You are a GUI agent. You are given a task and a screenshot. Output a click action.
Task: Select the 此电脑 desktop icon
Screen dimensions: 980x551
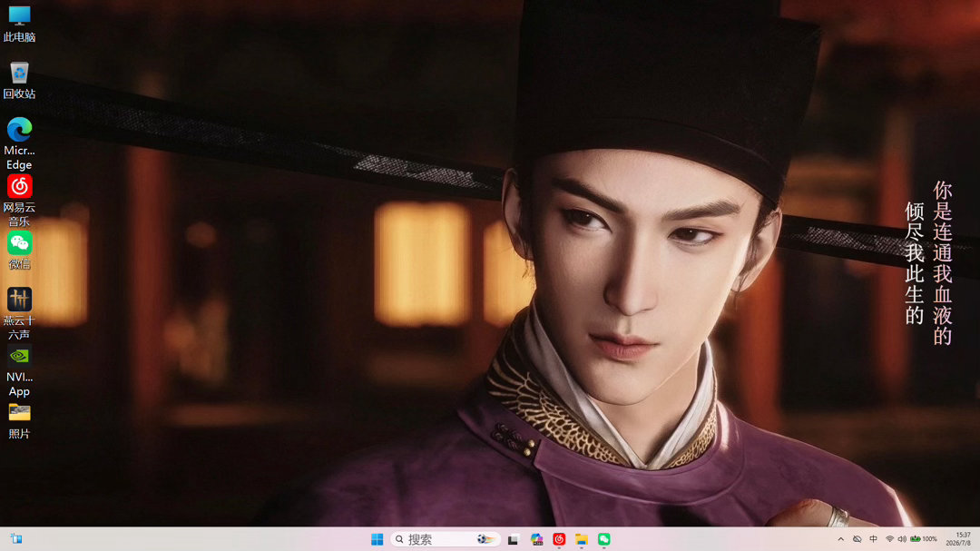click(19, 24)
